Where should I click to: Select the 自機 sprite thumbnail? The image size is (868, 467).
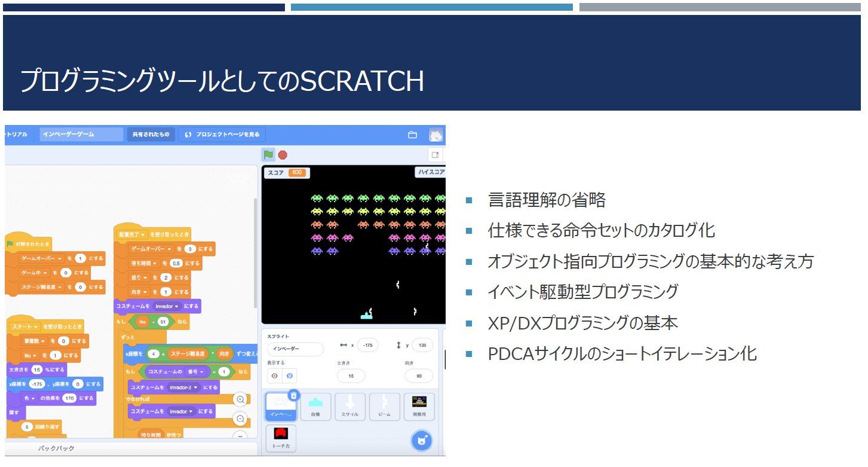tap(315, 407)
